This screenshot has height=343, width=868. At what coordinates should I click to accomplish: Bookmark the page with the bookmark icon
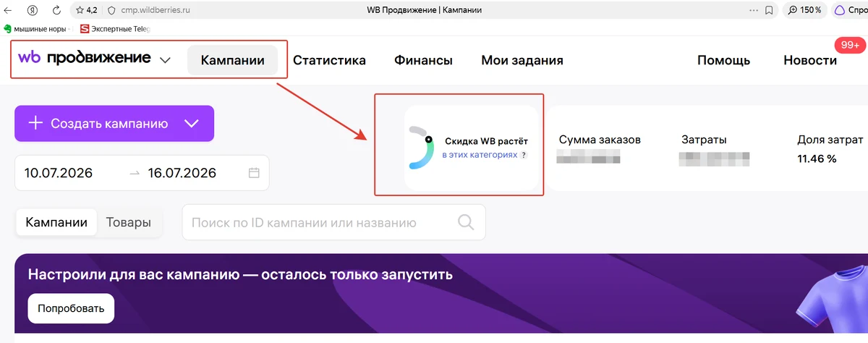(x=769, y=10)
